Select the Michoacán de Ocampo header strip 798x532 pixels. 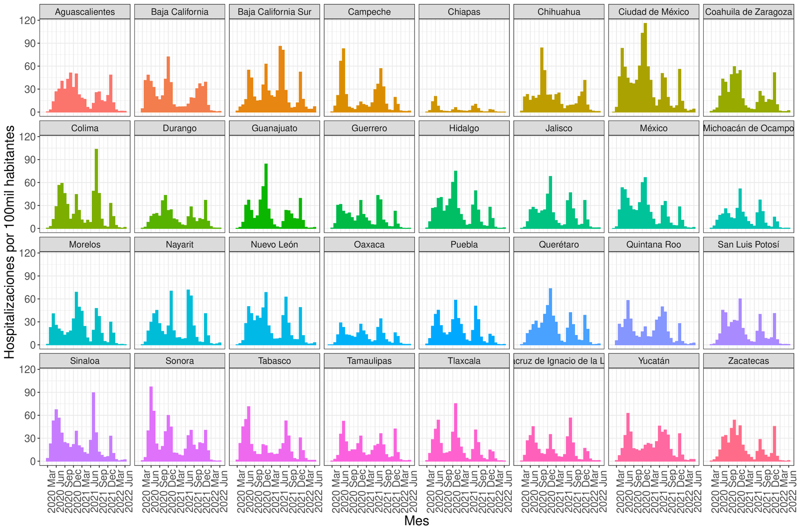coord(748,128)
